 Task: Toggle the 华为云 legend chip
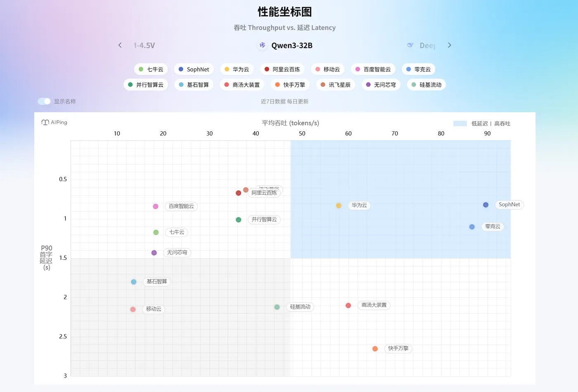tap(237, 69)
